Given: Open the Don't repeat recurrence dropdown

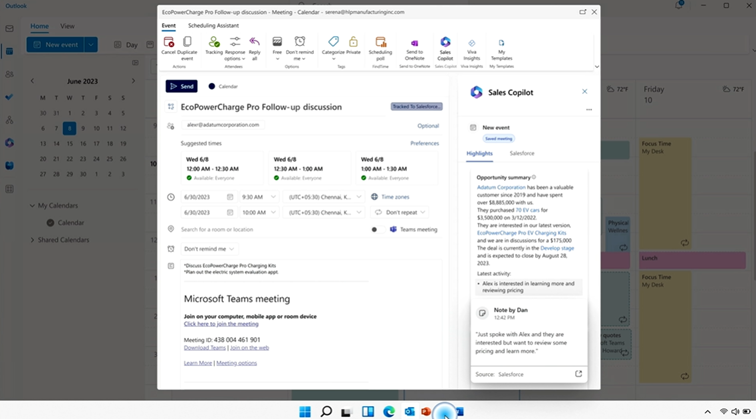Looking at the screenshot, I should click(401, 212).
